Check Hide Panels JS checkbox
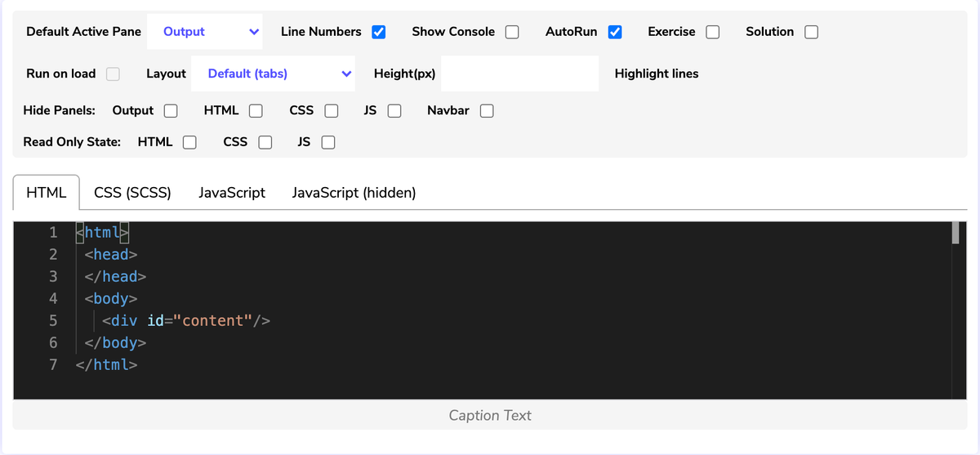Image resolution: width=980 pixels, height=455 pixels. (394, 110)
